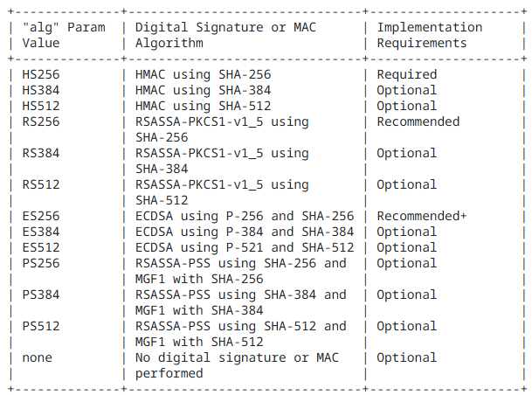Click the PS384 alg value
This screenshot has height=395, width=532.
pyautogui.click(x=41, y=295)
